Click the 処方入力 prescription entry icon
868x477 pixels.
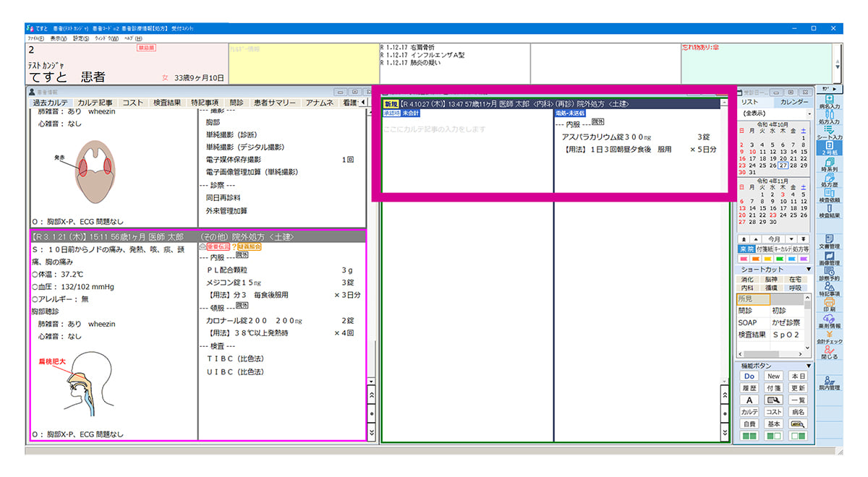pyautogui.click(x=828, y=117)
